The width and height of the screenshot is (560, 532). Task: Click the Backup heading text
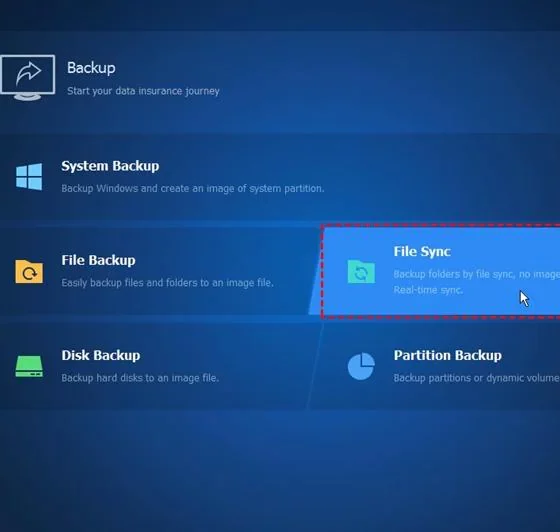coord(91,68)
